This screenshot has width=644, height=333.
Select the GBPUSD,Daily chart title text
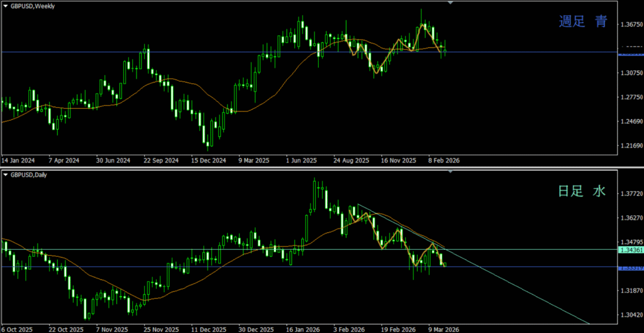(x=29, y=174)
